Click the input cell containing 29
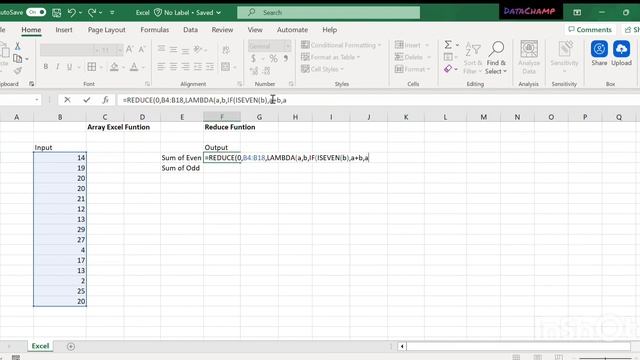This screenshot has height=360, width=640. point(60,229)
